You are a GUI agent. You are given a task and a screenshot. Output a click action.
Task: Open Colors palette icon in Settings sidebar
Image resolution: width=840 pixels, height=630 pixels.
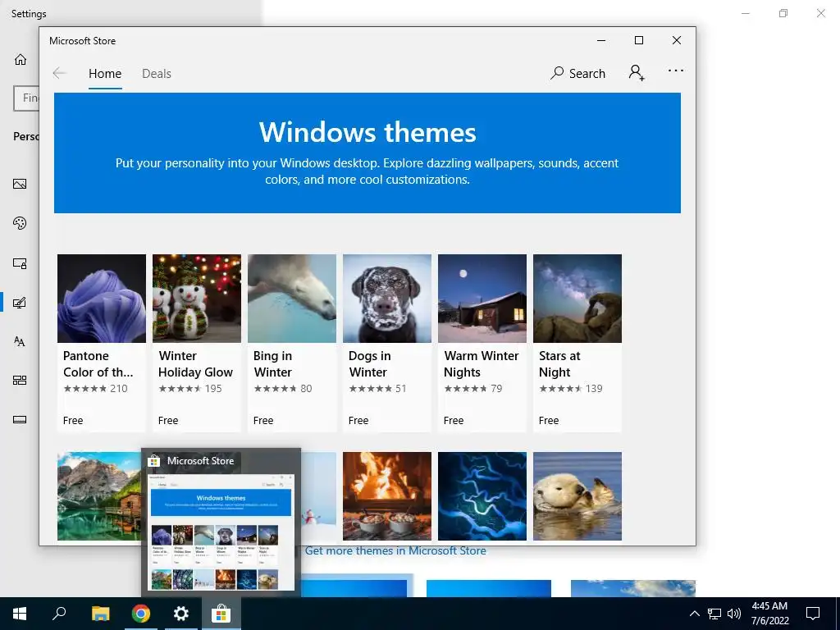(20, 223)
